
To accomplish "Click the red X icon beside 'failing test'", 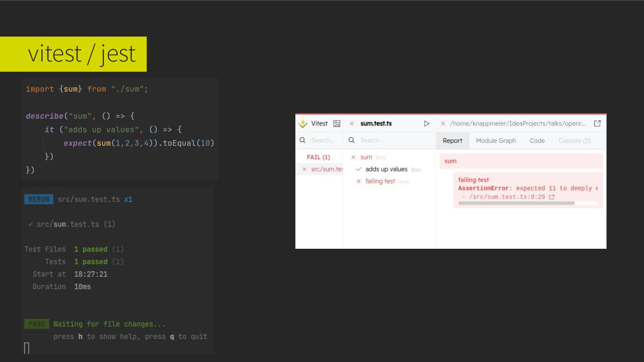I will coord(358,181).
